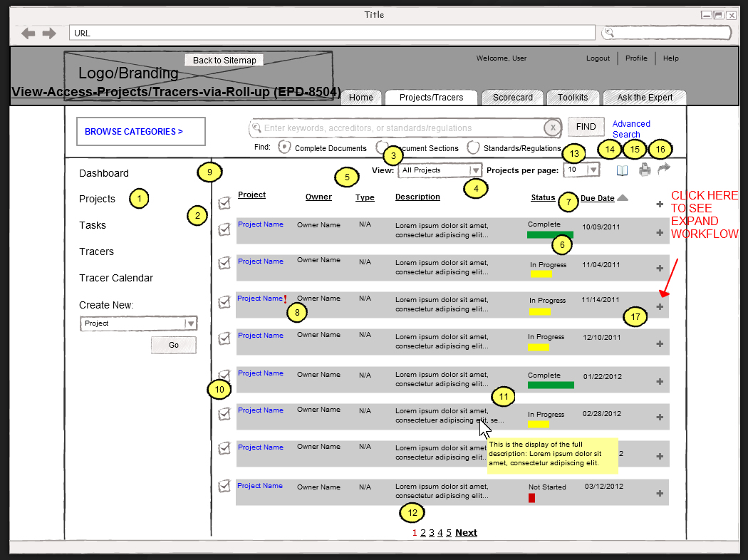Toggle the checkbox for the 03/12/2012 project
Screen dimensions: 748x560
click(224, 486)
